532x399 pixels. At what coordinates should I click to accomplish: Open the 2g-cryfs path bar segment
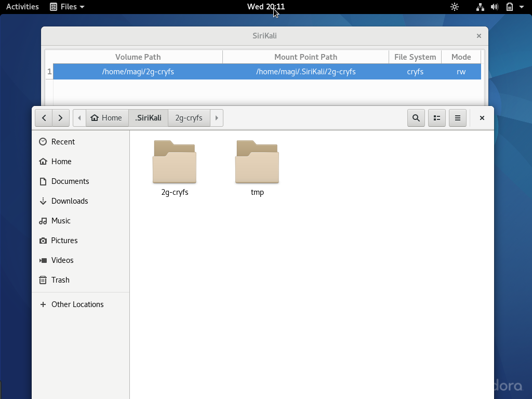point(189,118)
